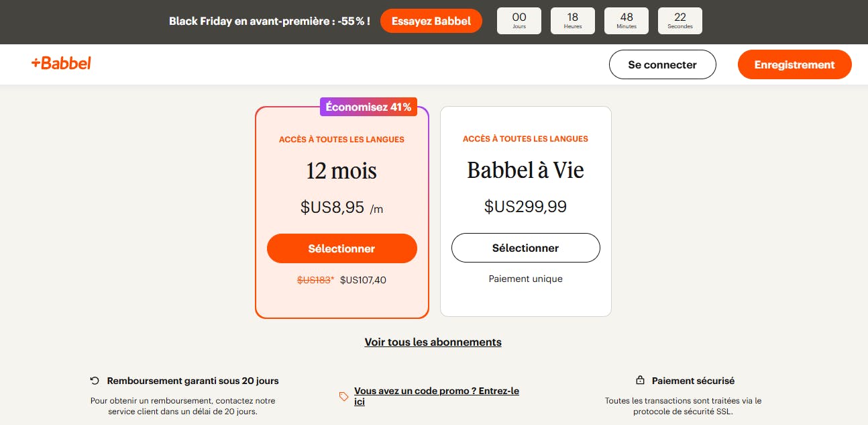Click the crossed-out $US183 price
This screenshot has width=868, height=425.
[314, 280]
